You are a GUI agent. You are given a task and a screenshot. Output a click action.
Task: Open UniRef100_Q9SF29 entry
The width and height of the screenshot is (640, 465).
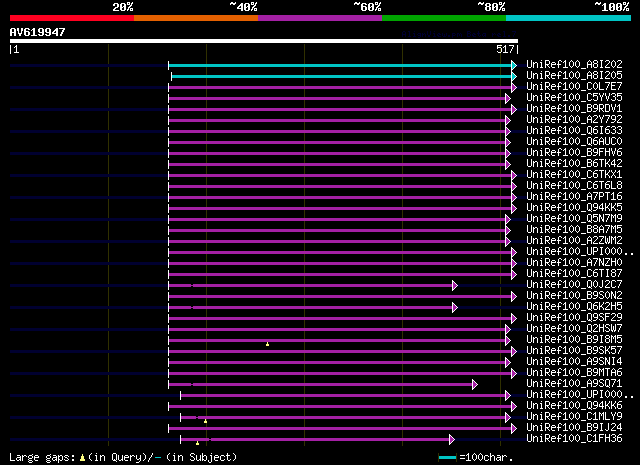click(x=574, y=318)
